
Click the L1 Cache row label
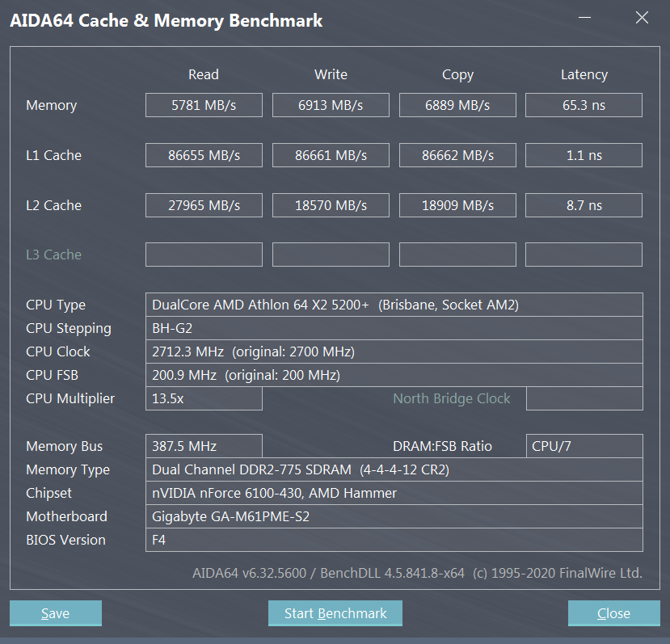pyautogui.click(x=53, y=155)
